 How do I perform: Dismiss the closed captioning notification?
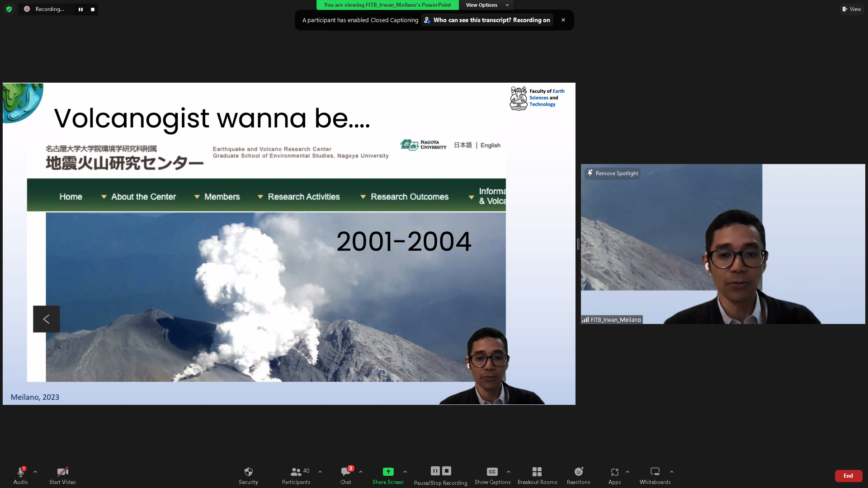click(x=563, y=20)
